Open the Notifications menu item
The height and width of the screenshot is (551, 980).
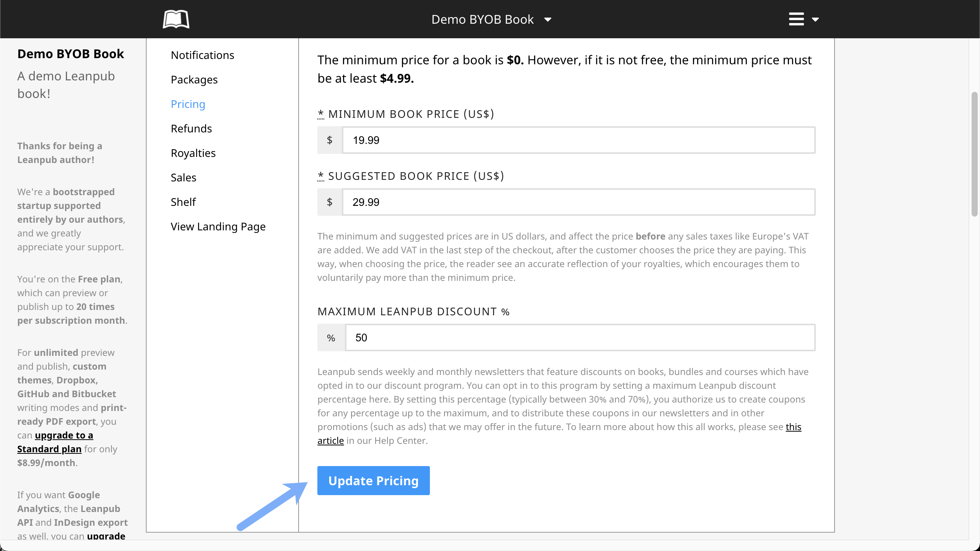click(x=202, y=55)
